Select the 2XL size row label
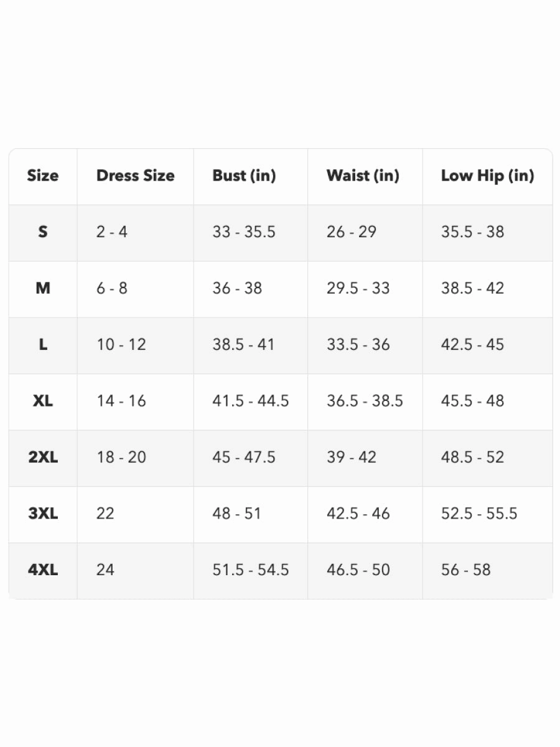 pos(43,458)
